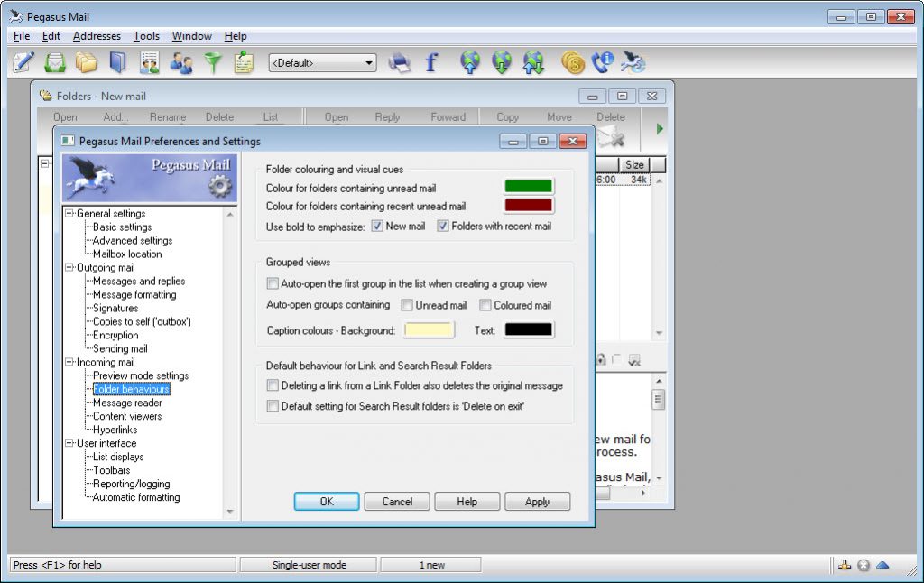
Task: Click the gold coins toolbar icon
Action: pyautogui.click(x=572, y=62)
